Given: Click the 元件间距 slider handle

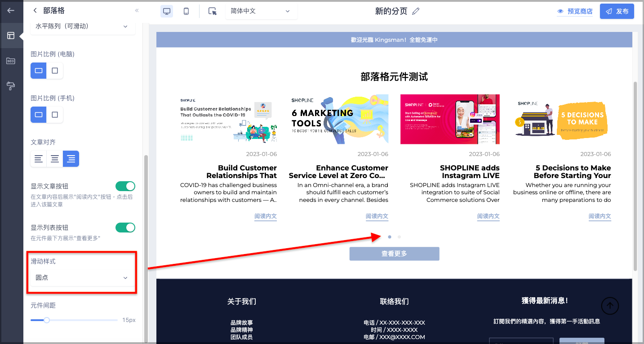Looking at the screenshot, I should (x=46, y=320).
